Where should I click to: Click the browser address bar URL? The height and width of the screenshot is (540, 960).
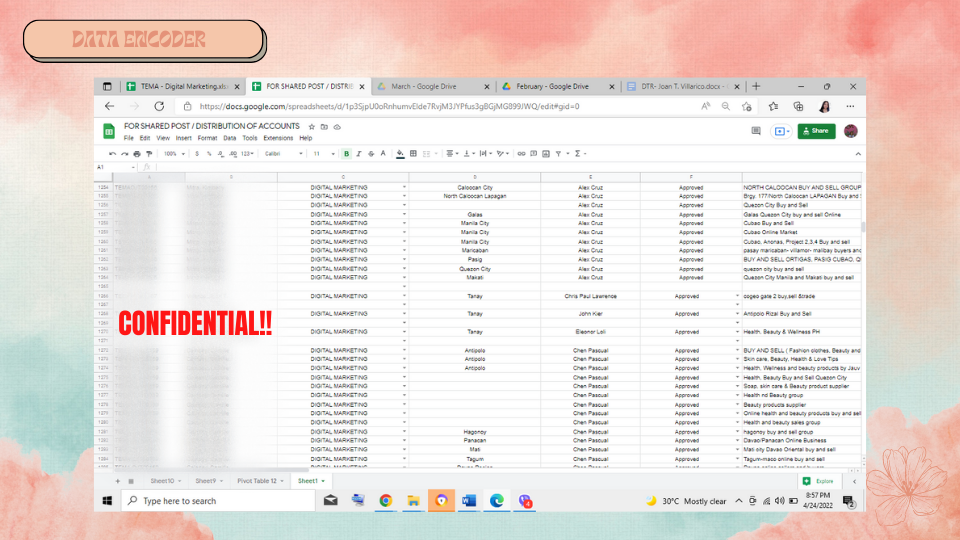[x=389, y=107]
